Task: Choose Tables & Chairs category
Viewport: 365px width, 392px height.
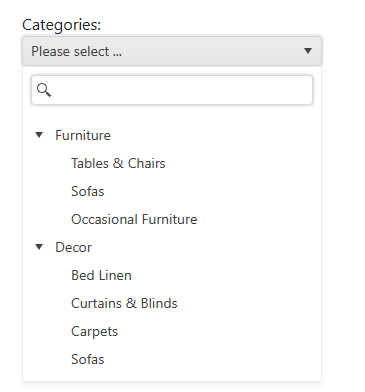Action: pyautogui.click(x=118, y=163)
